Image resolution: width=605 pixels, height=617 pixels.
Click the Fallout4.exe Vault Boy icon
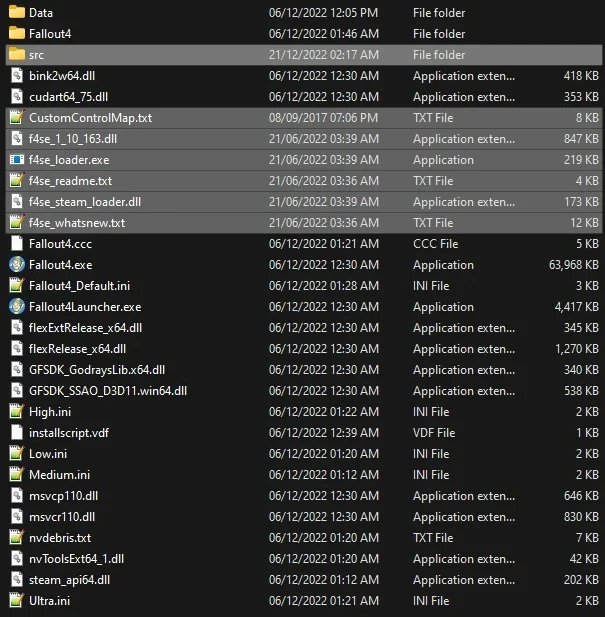pos(16,265)
